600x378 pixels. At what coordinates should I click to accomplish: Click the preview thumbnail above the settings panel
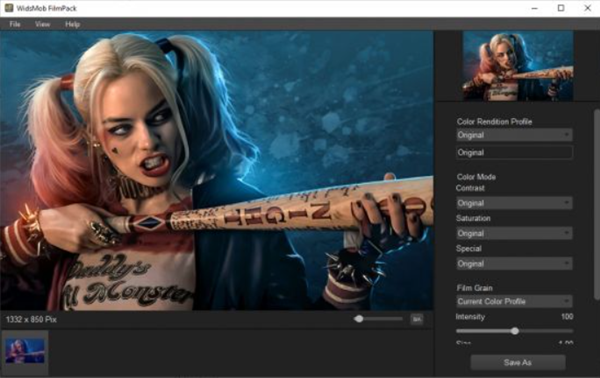(x=518, y=66)
